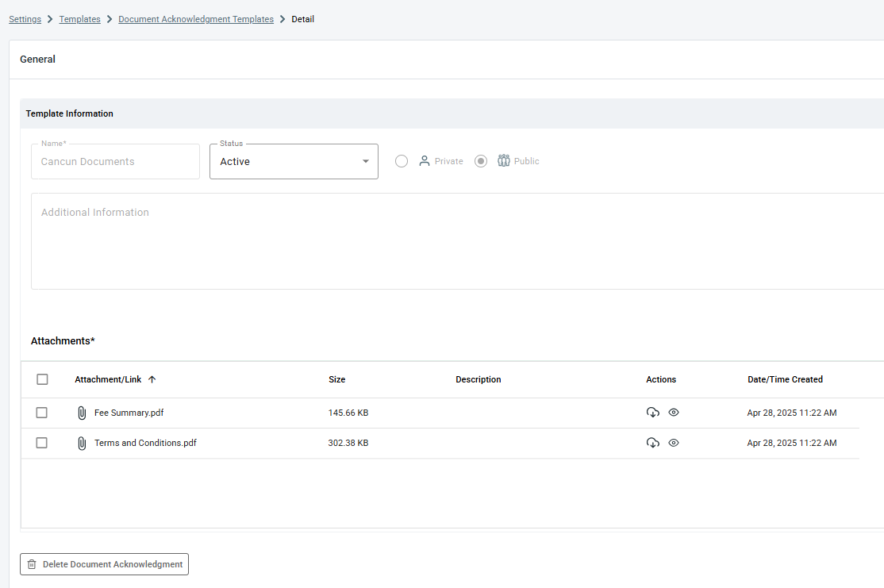Screen dimensions: 884x588
Task: Click the paperclip icon beside Terms and Conditions.pdf
Action: [82, 444]
